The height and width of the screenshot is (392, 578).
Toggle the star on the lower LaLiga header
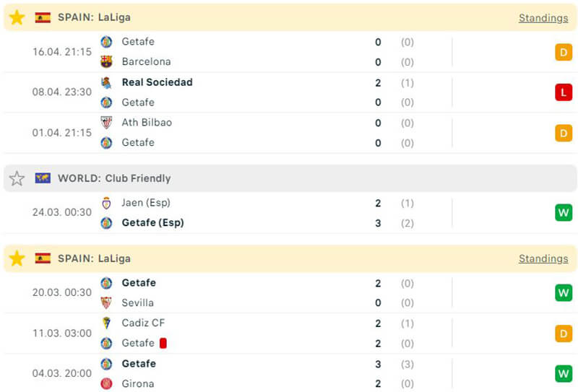point(17,258)
